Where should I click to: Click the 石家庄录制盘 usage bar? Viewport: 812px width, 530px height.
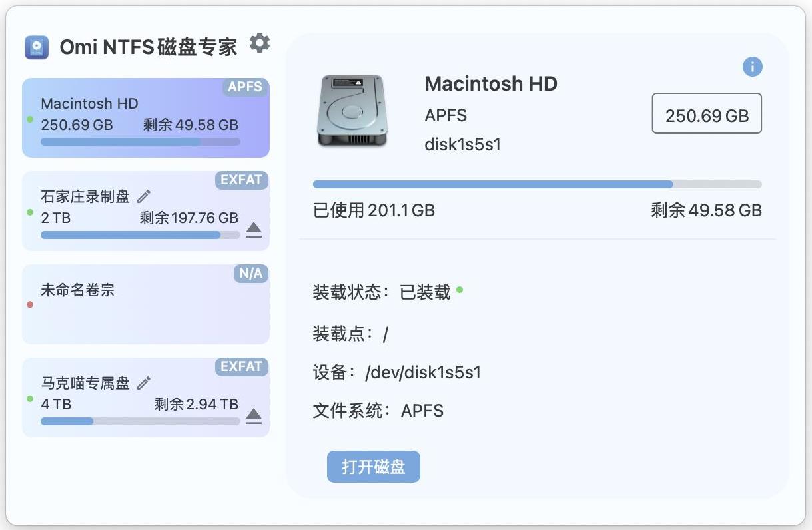coord(141,235)
